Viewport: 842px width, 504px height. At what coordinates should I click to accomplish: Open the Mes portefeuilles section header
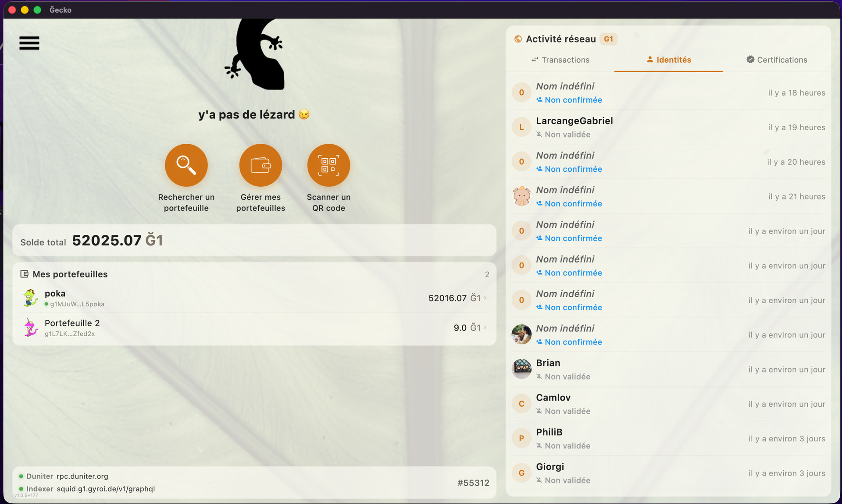point(70,274)
